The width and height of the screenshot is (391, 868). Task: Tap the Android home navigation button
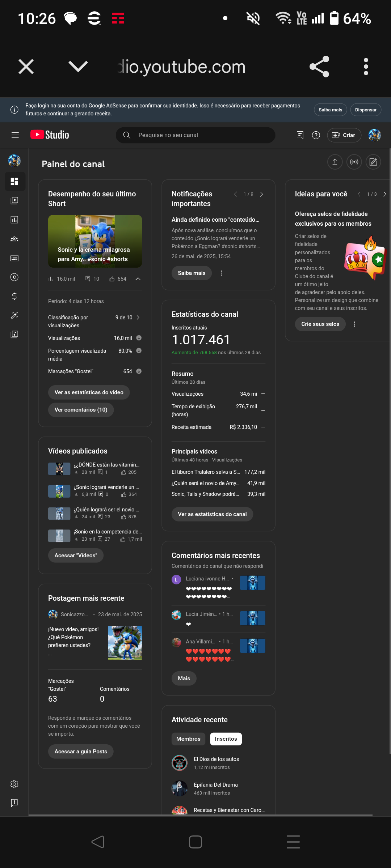195,842
